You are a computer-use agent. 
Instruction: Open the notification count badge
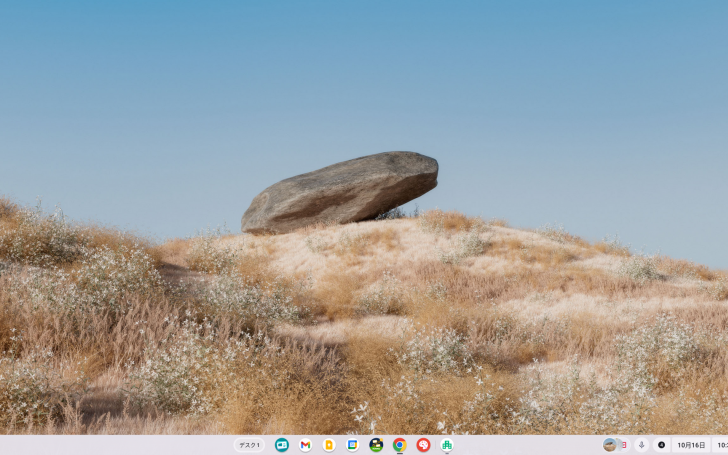point(661,445)
